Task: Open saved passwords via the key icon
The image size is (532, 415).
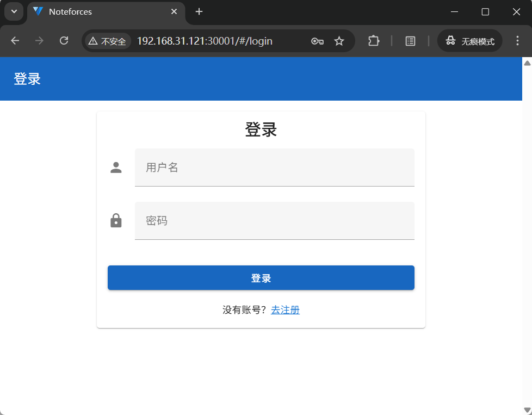Action: 317,41
